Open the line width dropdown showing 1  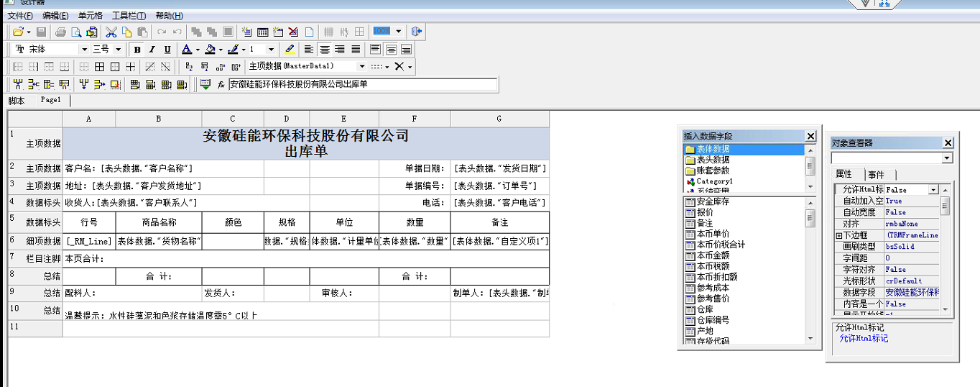click(271, 50)
